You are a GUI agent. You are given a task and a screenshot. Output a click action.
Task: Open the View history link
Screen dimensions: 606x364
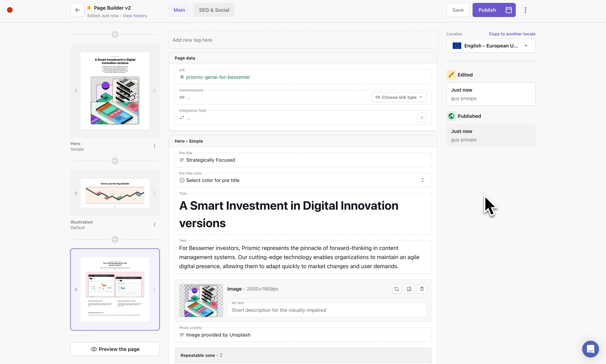pyautogui.click(x=135, y=16)
